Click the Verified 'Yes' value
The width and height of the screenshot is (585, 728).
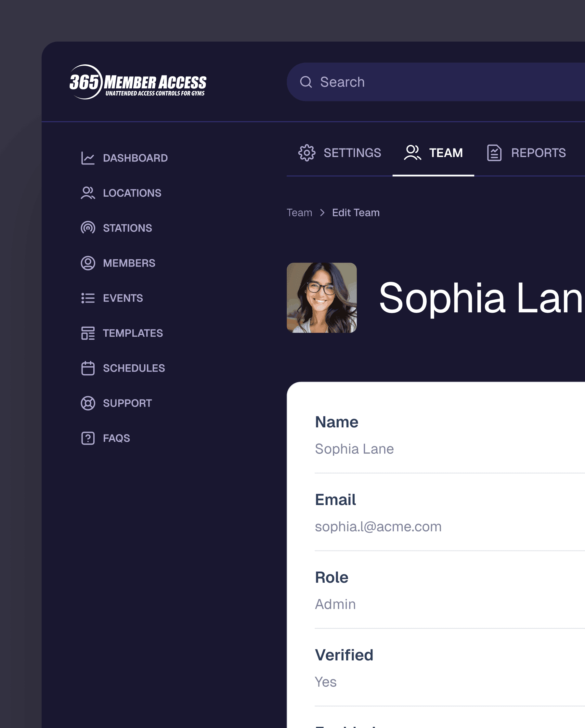pyautogui.click(x=326, y=682)
